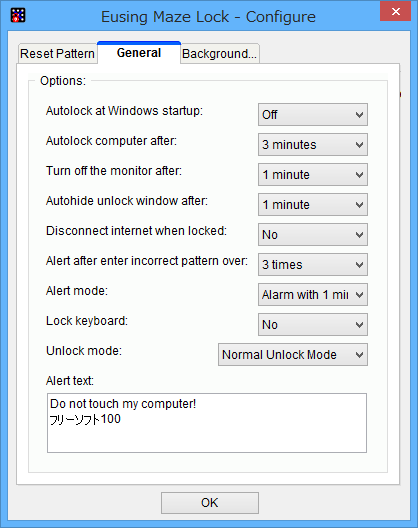Click the OK button
This screenshot has width=418, height=528.
coord(210,503)
